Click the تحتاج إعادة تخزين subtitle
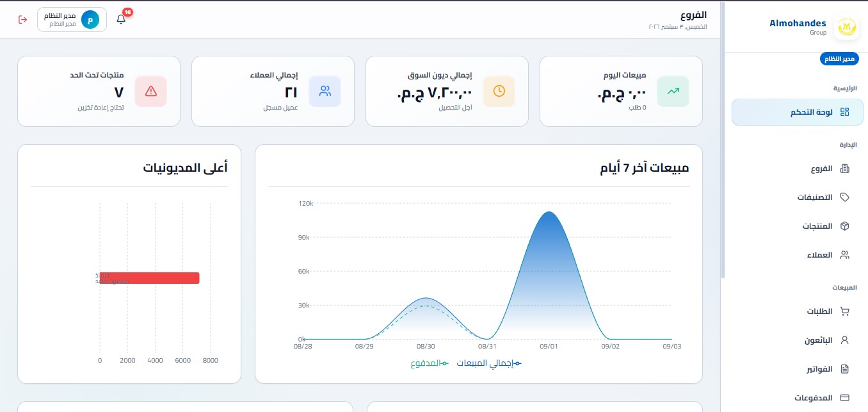 point(101,107)
